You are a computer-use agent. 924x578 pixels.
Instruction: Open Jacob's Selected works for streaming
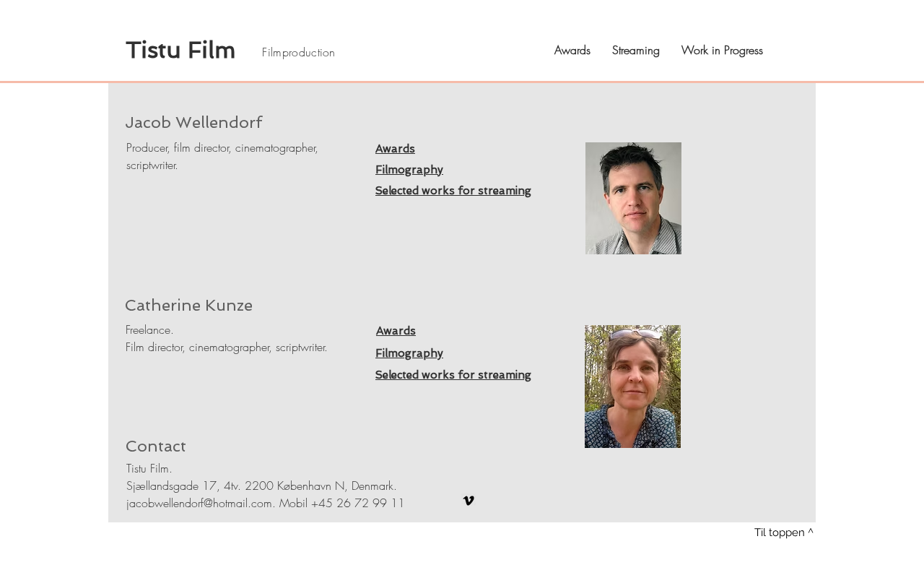pyautogui.click(x=453, y=191)
